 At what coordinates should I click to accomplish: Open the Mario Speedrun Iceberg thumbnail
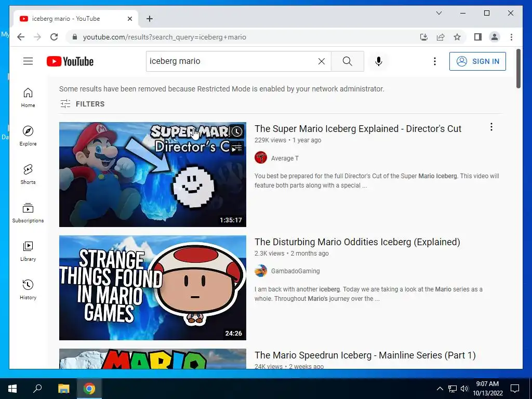click(x=153, y=358)
